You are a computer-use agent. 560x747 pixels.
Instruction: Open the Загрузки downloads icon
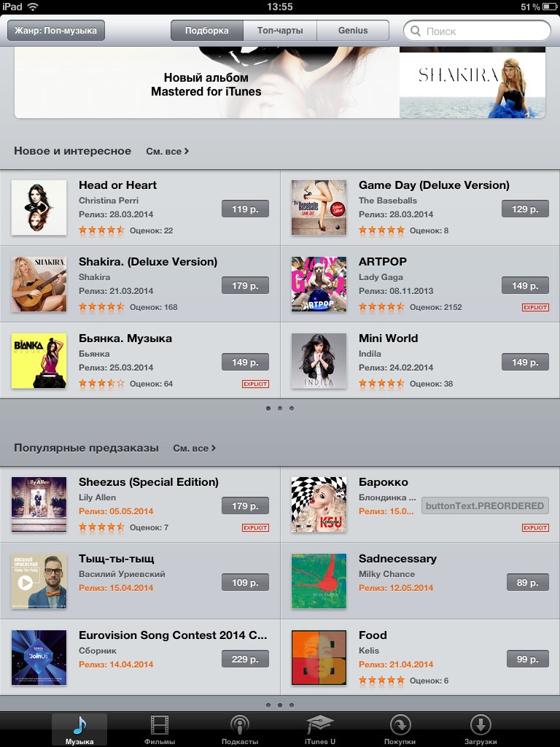point(481,726)
